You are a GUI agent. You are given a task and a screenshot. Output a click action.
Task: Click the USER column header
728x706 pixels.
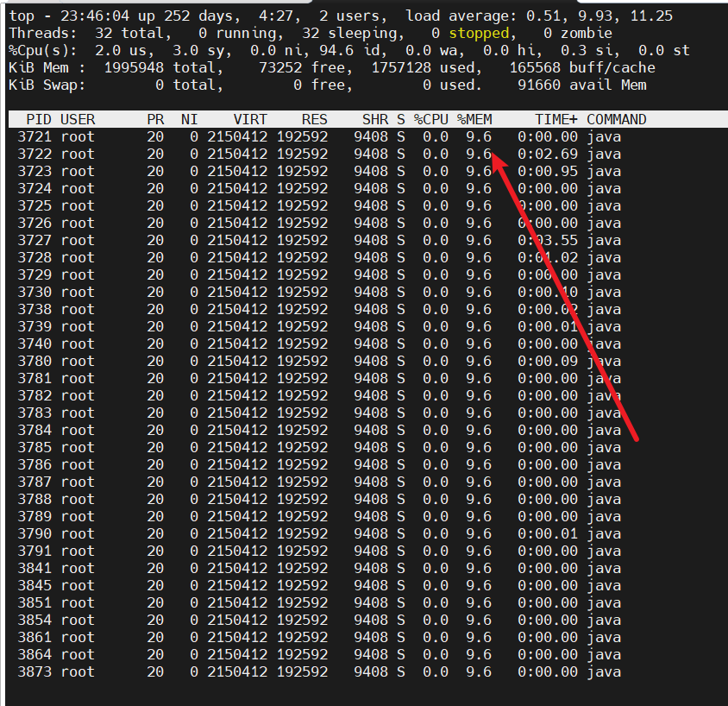(78, 119)
